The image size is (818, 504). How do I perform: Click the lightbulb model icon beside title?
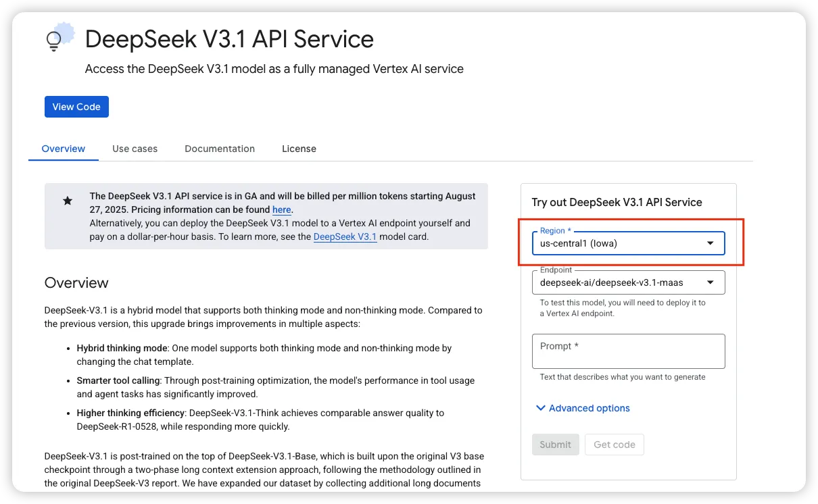point(58,39)
